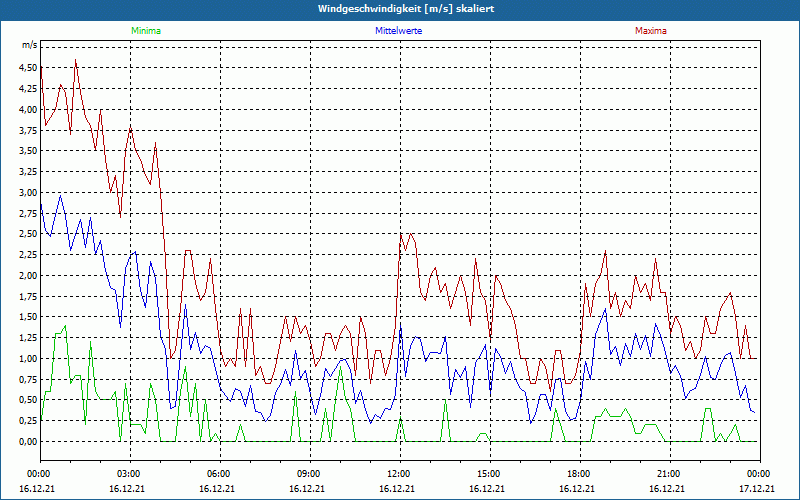The width and height of the screenshot is (800, 500).
Task: Click the 3,50 y-axis value
Action: [28, 151]
